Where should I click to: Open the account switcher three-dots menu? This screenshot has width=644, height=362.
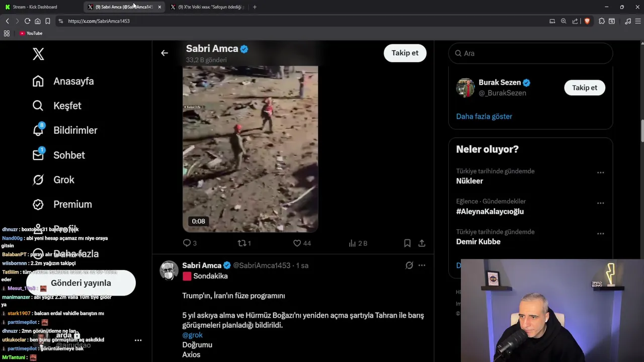coord(138,340)
